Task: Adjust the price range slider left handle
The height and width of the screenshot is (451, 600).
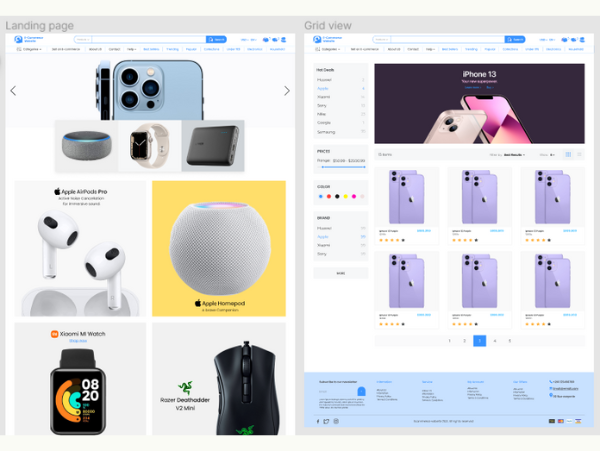Action: pos(323,167)
